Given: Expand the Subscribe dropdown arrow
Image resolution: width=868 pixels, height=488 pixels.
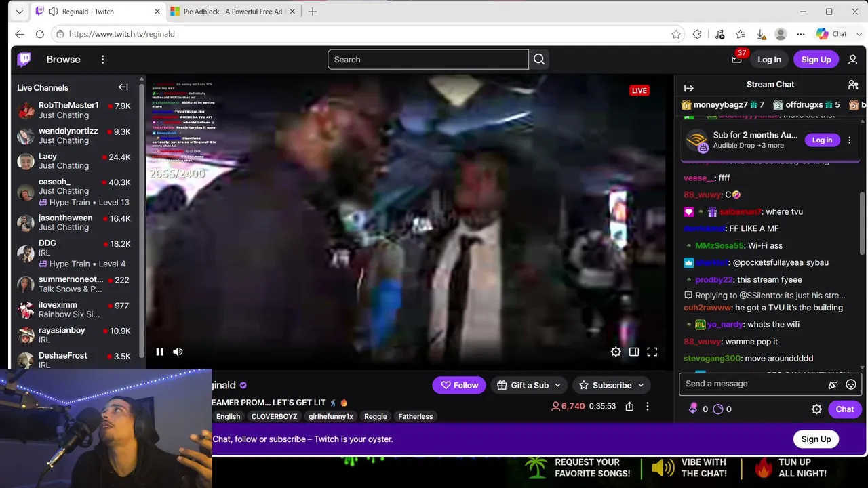Looking at the screenshot, I should click(x=640, y=385).
